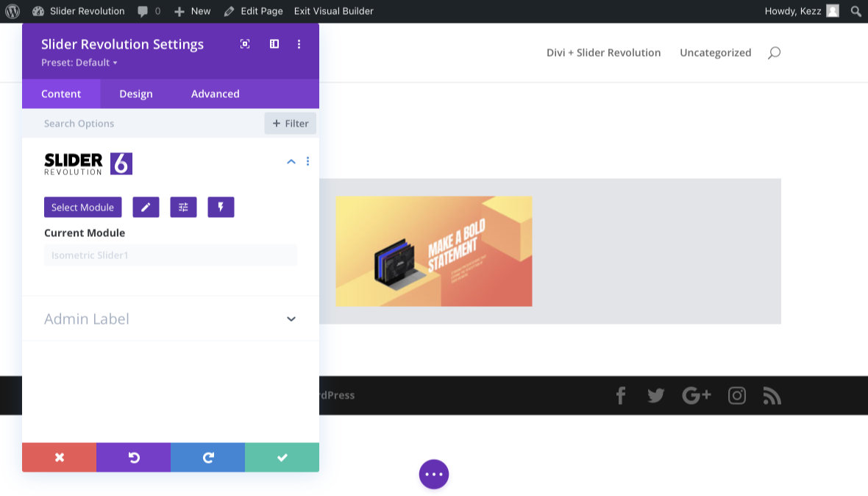Open Twitter via the footer social icon

(655, 395)
